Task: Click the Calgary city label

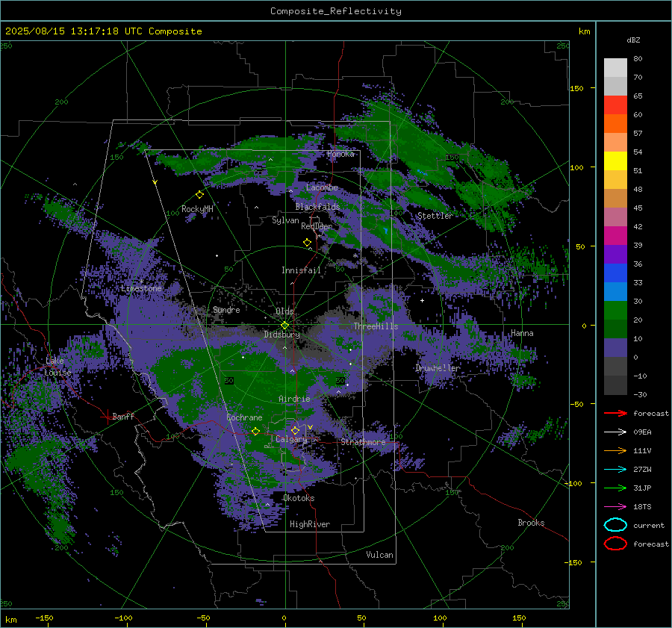Action: click(x=291, y=439)
